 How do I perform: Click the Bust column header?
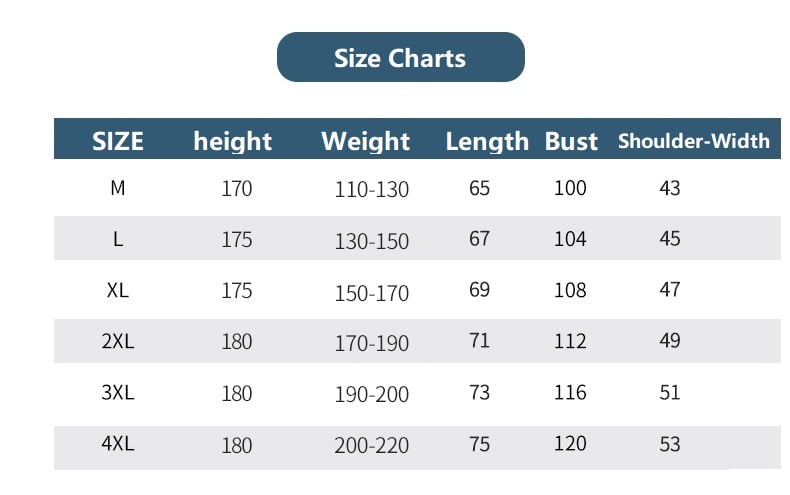tap(571, 141)
